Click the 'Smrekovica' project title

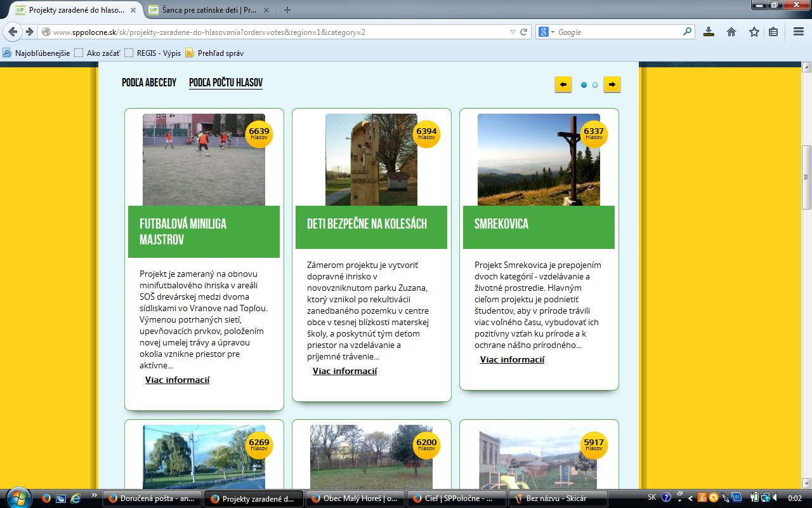[501, 224]
